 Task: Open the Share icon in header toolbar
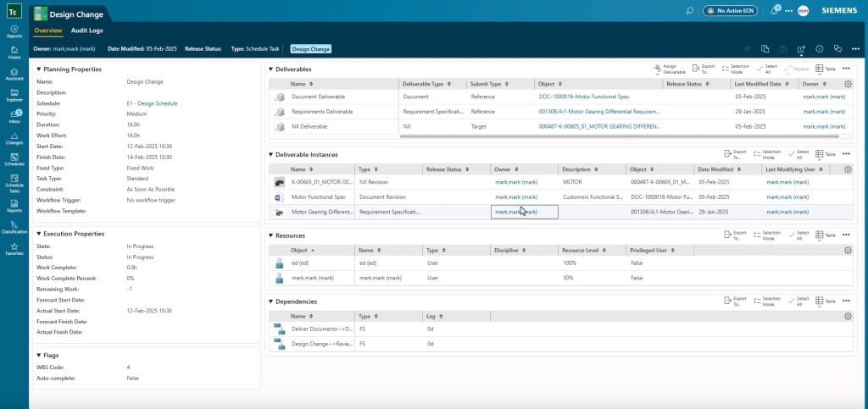tap(801, 49)
